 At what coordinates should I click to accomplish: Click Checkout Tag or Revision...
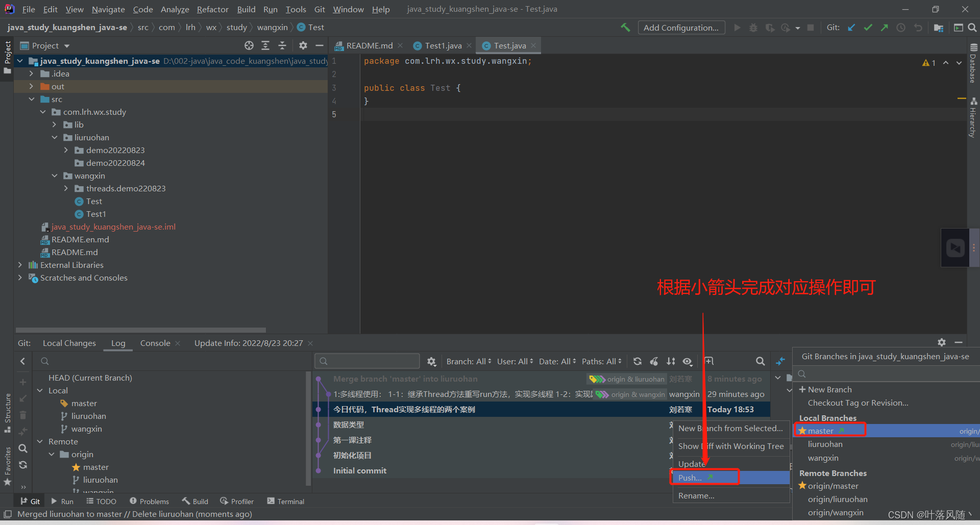tap(858, 403)
